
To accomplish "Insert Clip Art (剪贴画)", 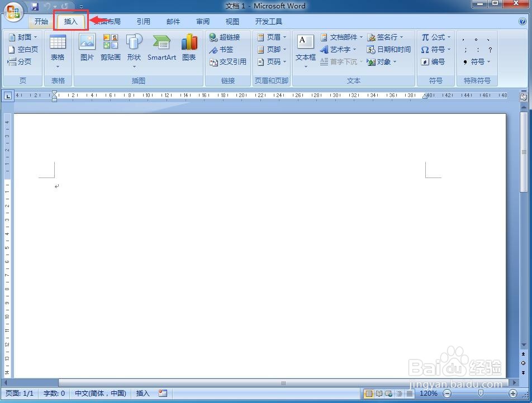I will tap(111, 47).
